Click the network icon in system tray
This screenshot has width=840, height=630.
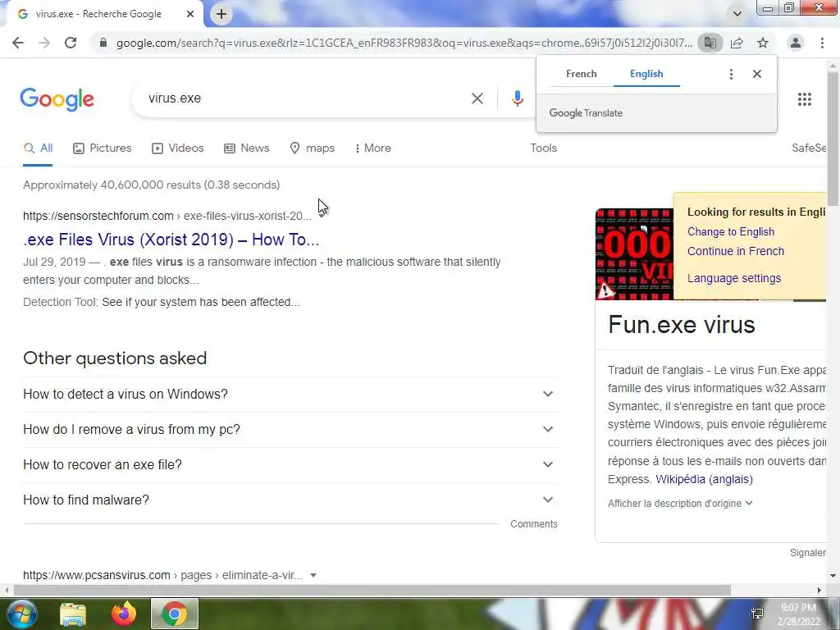click(x=757, y=614)
